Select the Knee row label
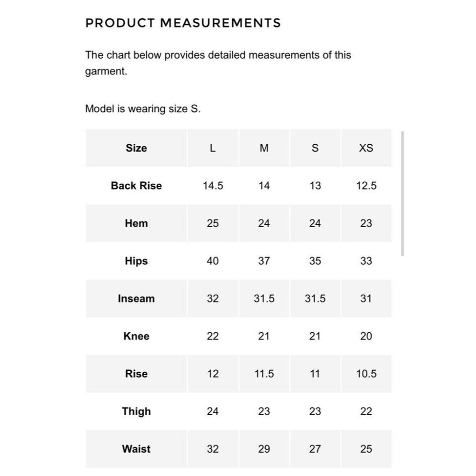476x476 pixels. [x=136, y=336]
